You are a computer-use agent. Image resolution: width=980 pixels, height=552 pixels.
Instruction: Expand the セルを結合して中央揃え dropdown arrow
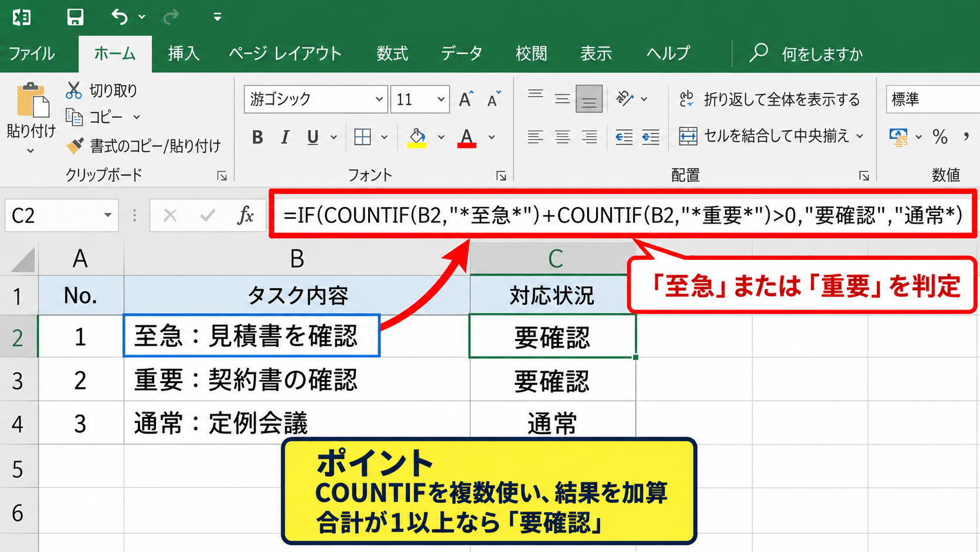tap(860, 137)
